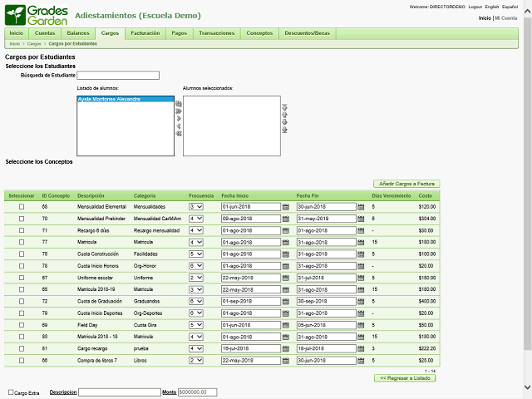Click the reset/copy list icon above the move arrows
The height and width of the screenshot is (399, 532).
(x=179, y=104)
